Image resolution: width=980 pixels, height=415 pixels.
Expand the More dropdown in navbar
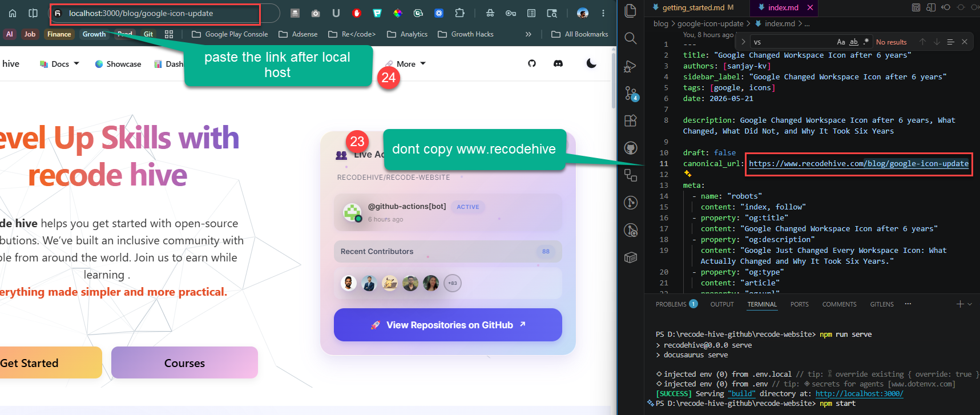coord(406,64)
